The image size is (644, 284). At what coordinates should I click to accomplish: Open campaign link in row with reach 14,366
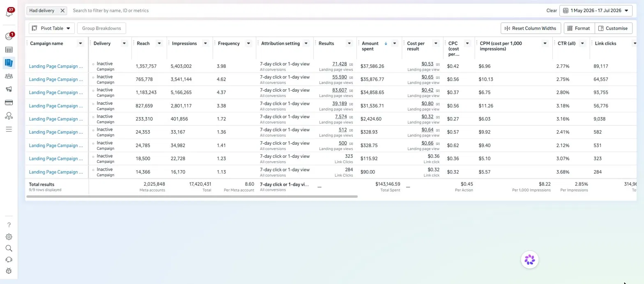pos(56,172)
